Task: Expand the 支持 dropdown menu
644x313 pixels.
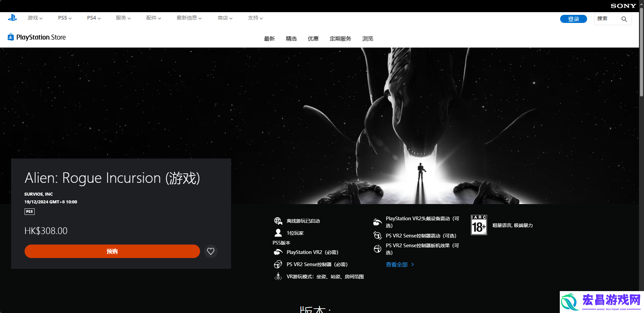Action: 255,18
